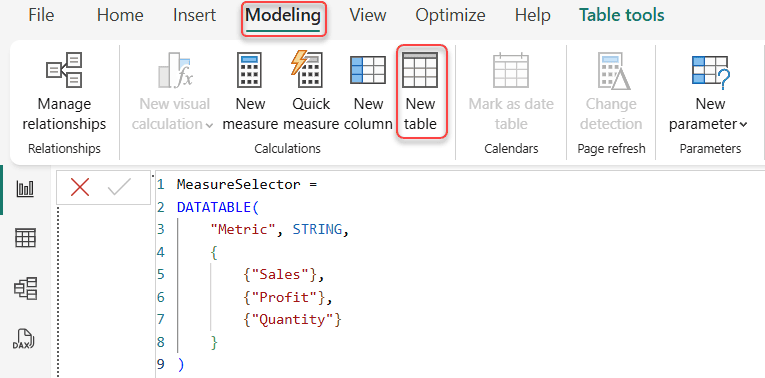Viewport: 765px width, 378px height.
Task: Click the New table button
Action: coord(421,93)
